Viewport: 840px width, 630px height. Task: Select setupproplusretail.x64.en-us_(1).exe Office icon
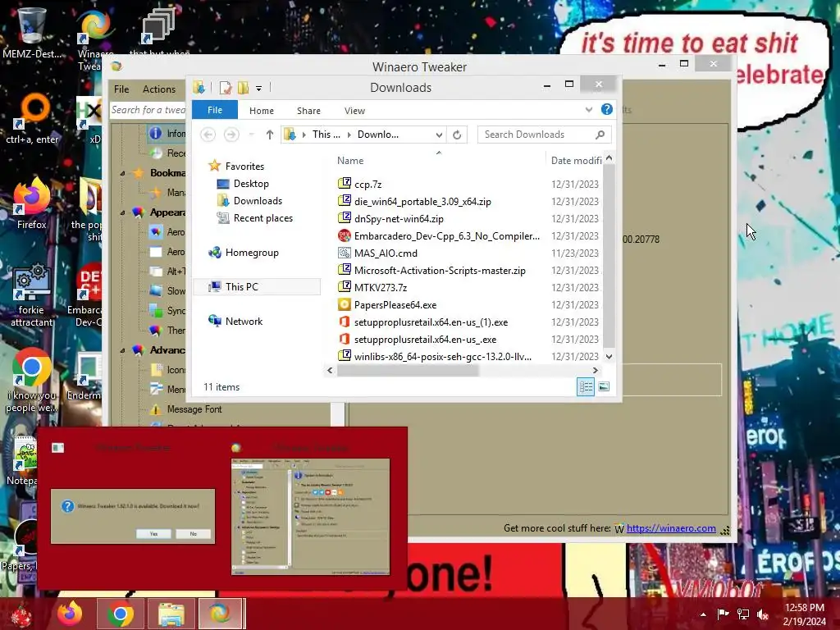coord(345,322)
